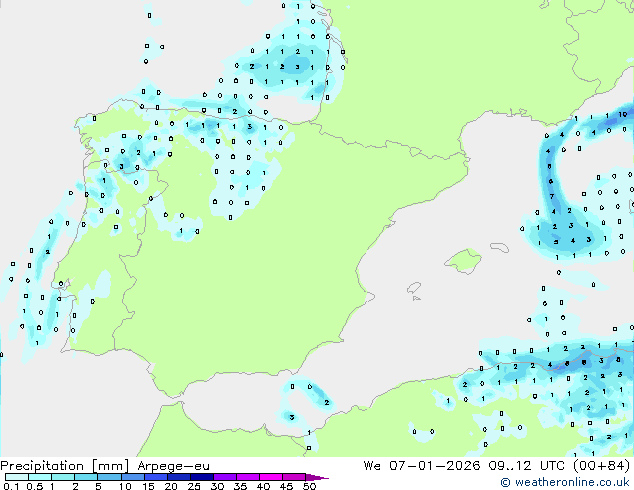
Task: Click the above-50 mm arrow tip of legend
Action: [317, 477]
